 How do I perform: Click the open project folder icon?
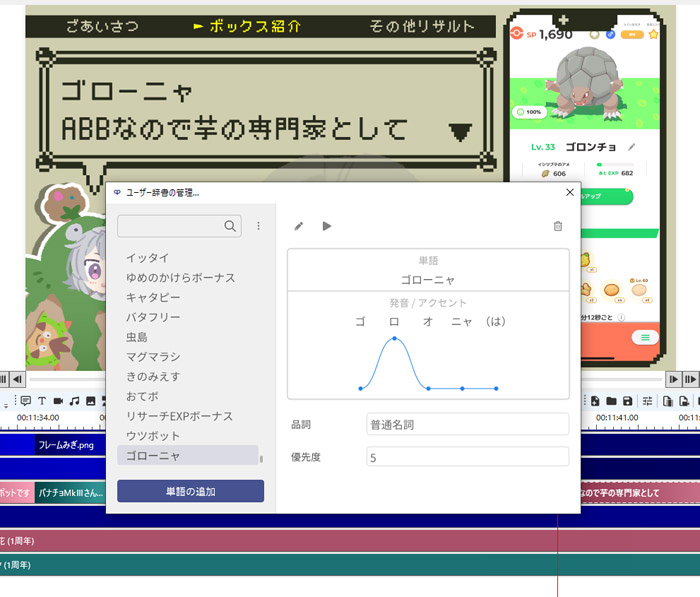coord(611,401)
